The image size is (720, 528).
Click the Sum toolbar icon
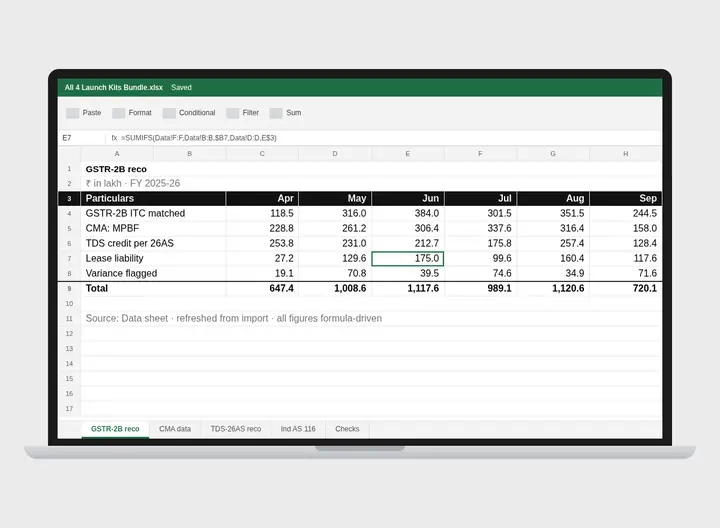click(276, 113)
